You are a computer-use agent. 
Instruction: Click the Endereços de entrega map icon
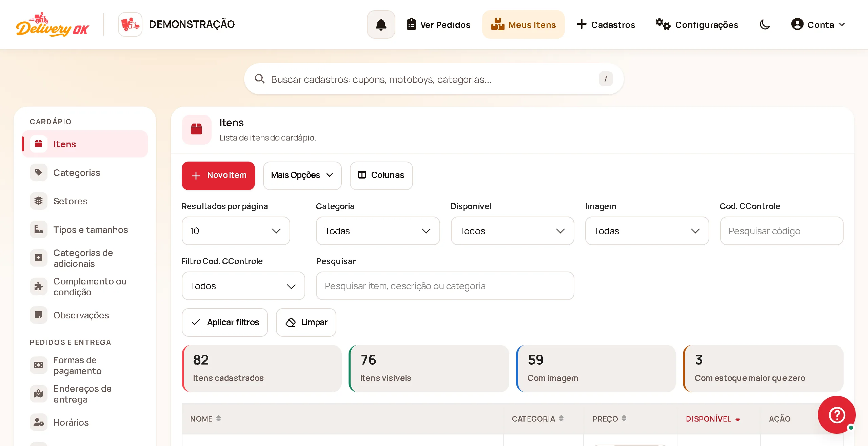tap(39, 394)
